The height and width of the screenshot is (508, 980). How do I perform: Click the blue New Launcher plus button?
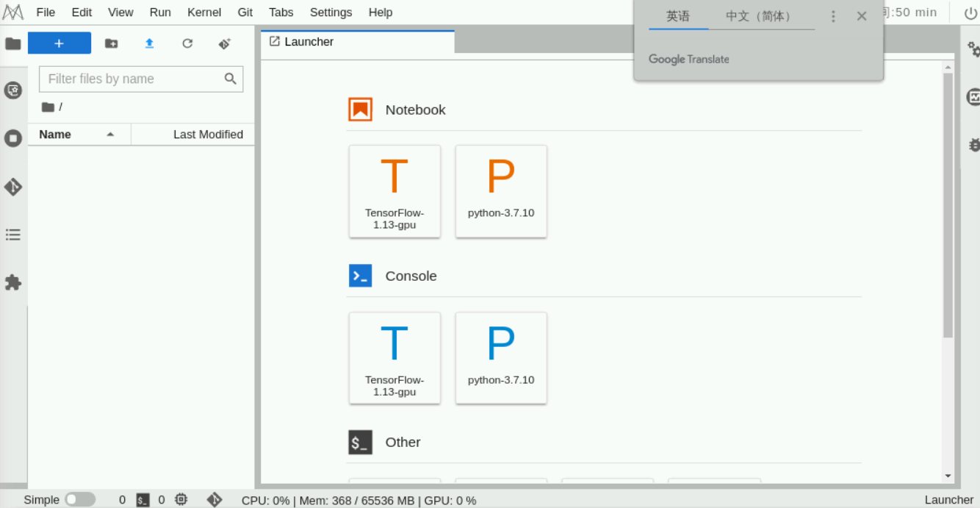tap(60, 43)
